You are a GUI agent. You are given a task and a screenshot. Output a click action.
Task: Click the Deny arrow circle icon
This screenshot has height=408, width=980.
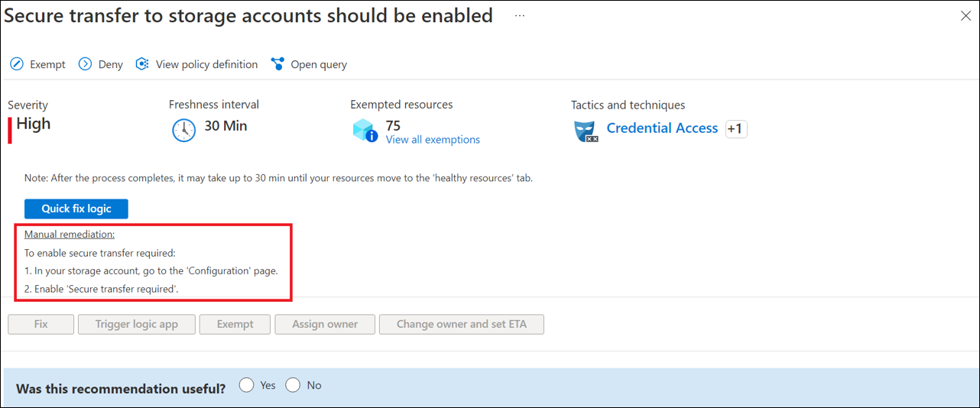click(85, 64)
